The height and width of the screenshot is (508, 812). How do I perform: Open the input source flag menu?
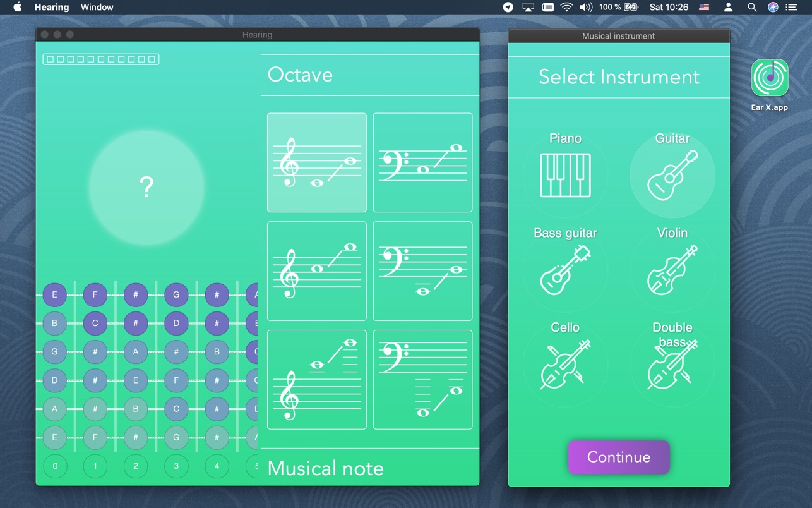704,7
